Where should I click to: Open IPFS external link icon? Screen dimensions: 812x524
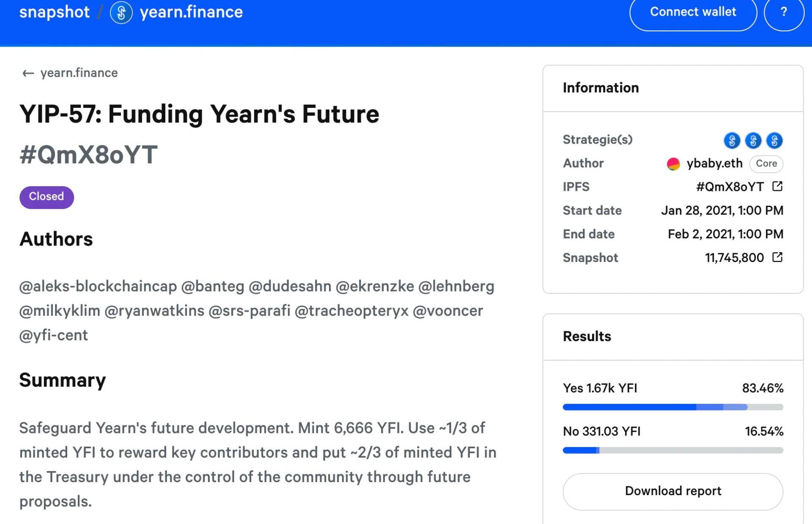(x=777, y=186)
